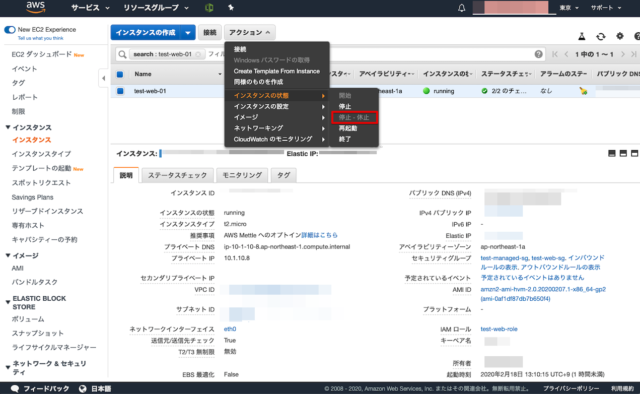
Task: Switch to the モニタリング tab
Action: pyautogui.click(x=242, y=175)
